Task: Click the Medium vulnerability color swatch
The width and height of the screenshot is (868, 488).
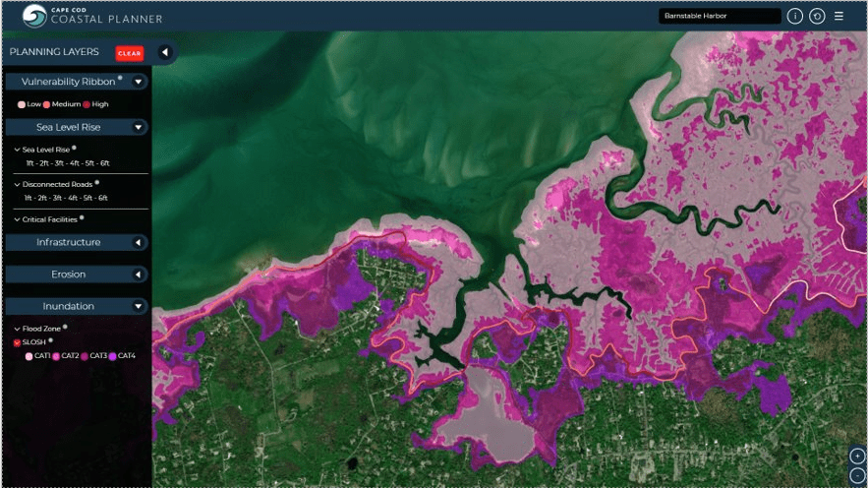Action: [x=46, y=104]
